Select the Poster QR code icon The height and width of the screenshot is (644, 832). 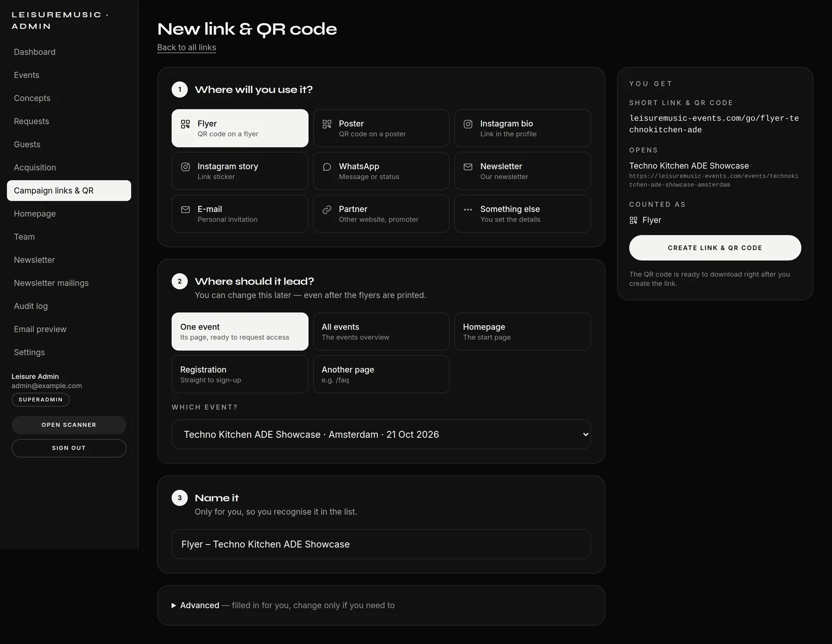point(327,124)
